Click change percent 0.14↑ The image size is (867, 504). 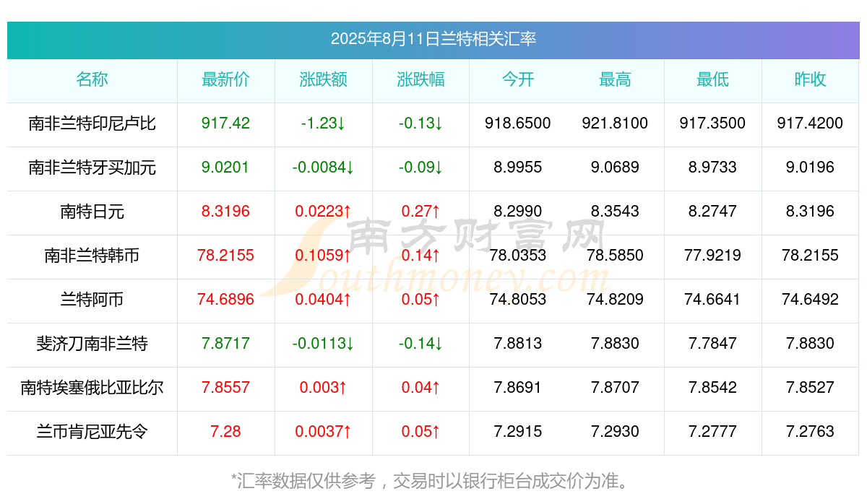(x=420, y=256)
